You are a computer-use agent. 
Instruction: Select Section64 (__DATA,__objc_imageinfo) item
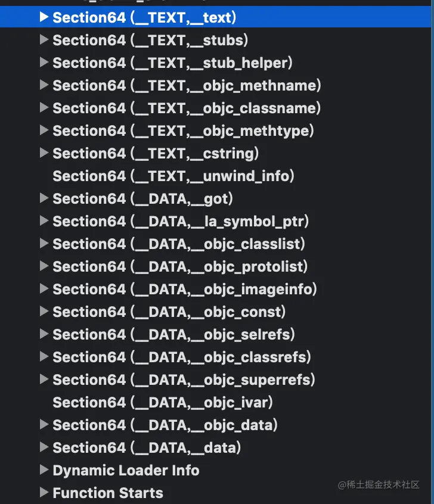pyautogui.click(x=185, y=290)
